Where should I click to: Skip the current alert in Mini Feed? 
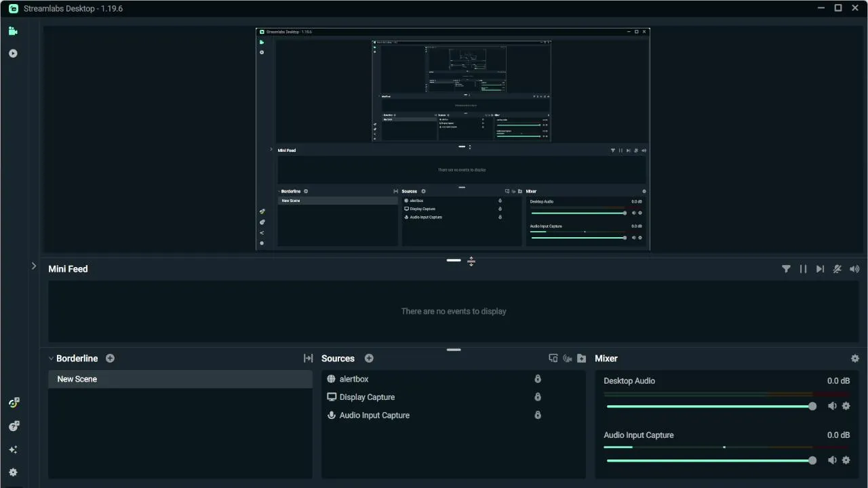(820, 269)
